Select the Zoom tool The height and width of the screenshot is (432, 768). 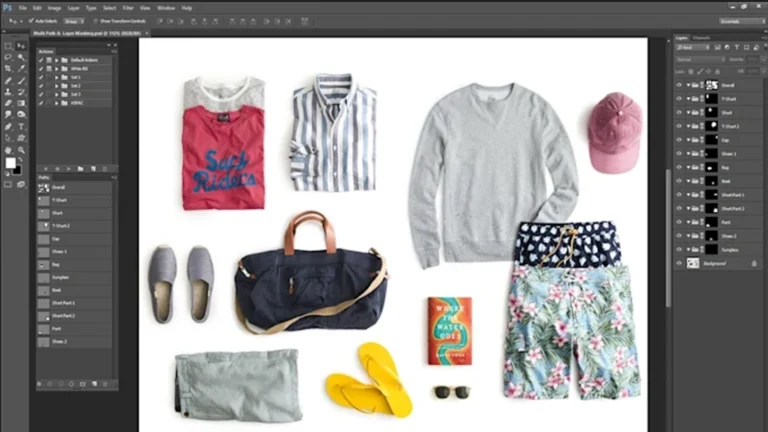21,150
